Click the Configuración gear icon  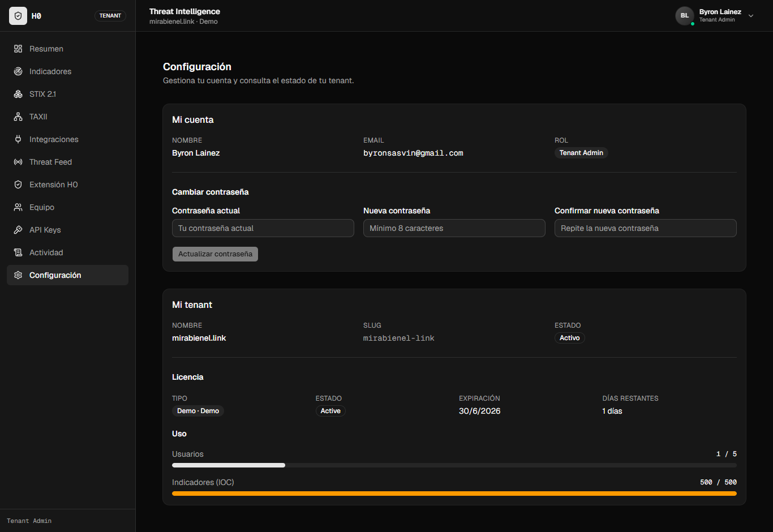[18, 275]
